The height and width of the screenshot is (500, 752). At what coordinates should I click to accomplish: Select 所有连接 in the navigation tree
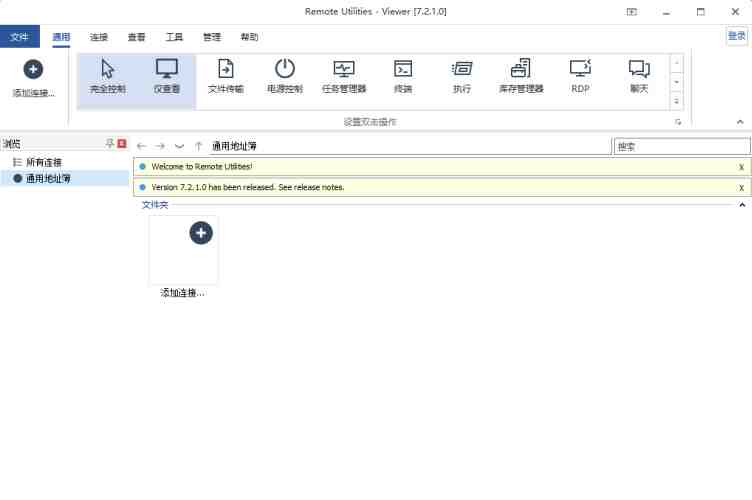coord(44,163)
